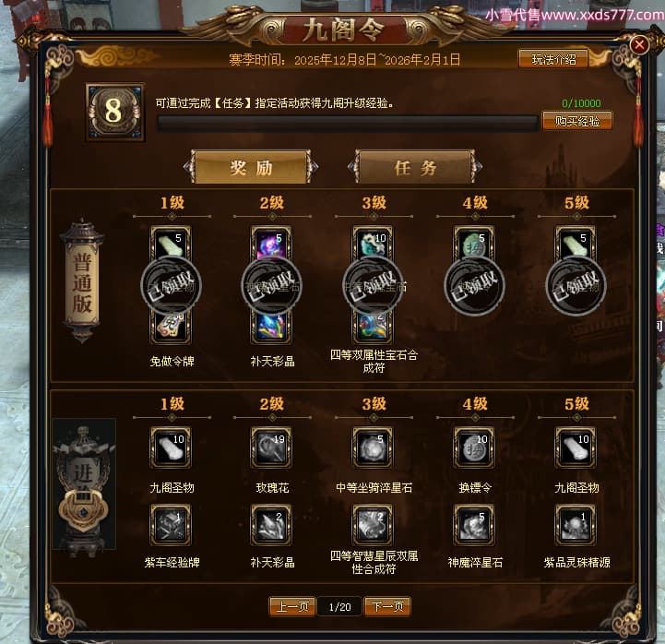Click the 补天彩晶 icon in advanced level 2
Image resolution: width=665 pixels, height=644 pixels.
271,525
